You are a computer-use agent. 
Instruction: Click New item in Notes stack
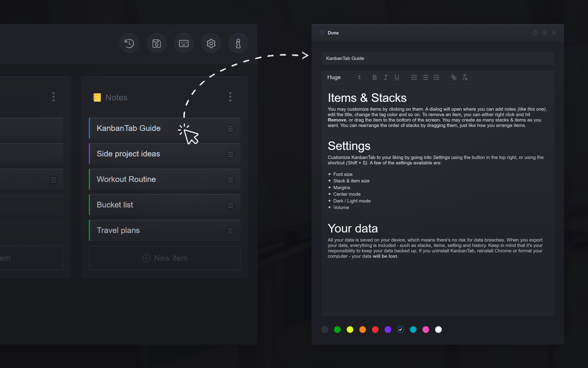(x=164, y=258)
